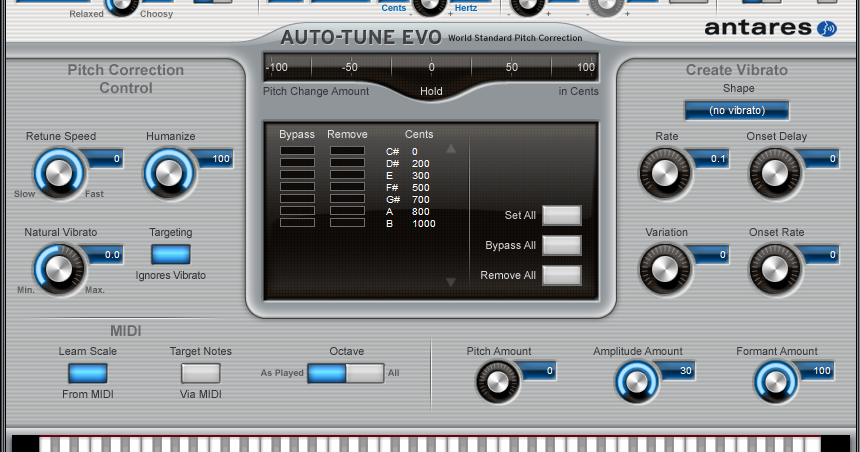The image size is (860, 452).
Task: Click the detune knob between Cents and Hertz
Action: click(x=429, y=5)
